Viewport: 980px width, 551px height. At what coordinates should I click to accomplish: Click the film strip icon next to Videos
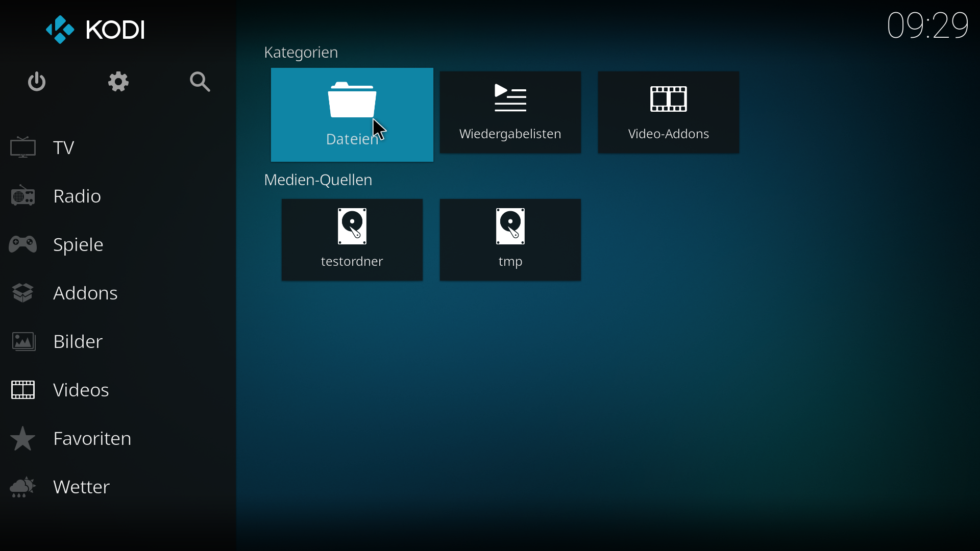[23, 390]
